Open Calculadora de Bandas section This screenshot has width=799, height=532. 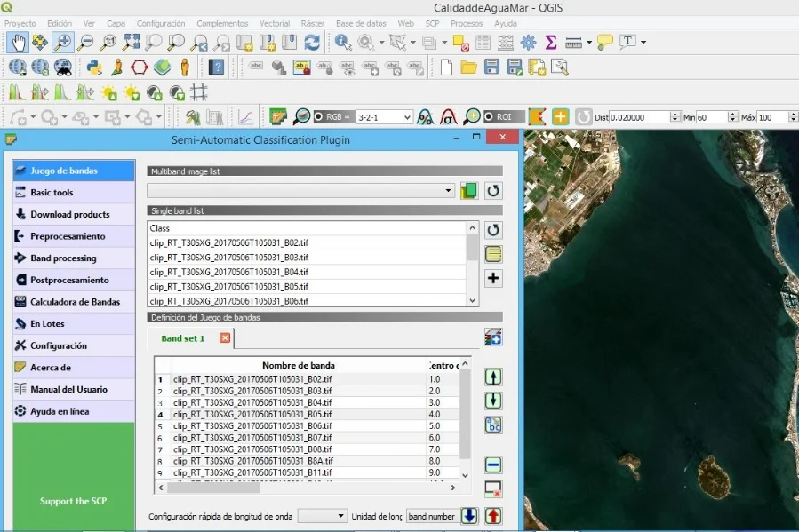[x=74, y=302]
